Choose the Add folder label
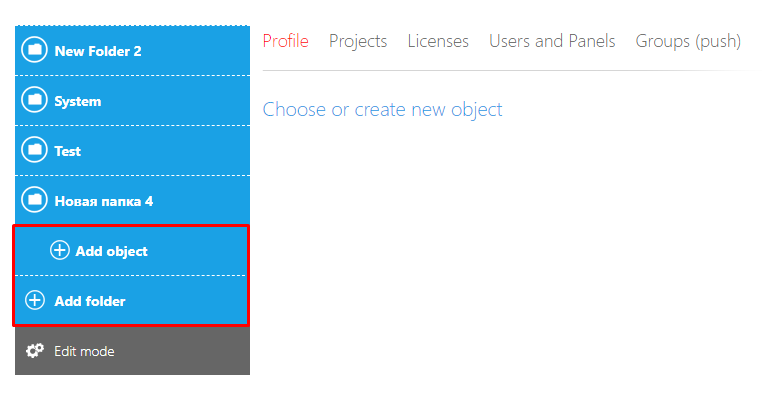784x395 pixels. point(90,301)
